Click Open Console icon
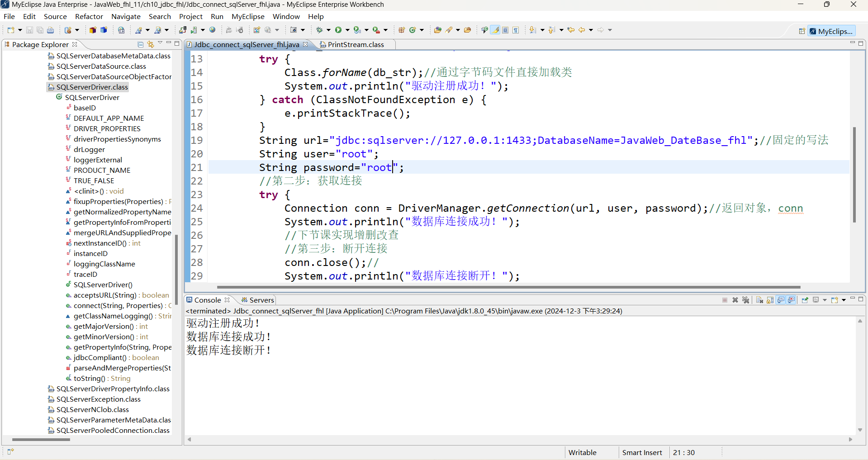 (x=835, y=300)
